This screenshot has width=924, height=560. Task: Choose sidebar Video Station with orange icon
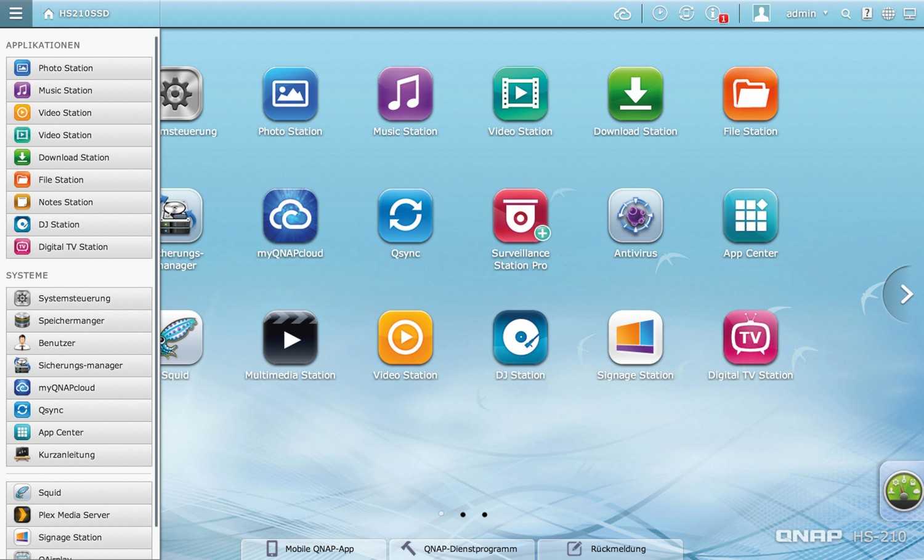tap(79, 113)
